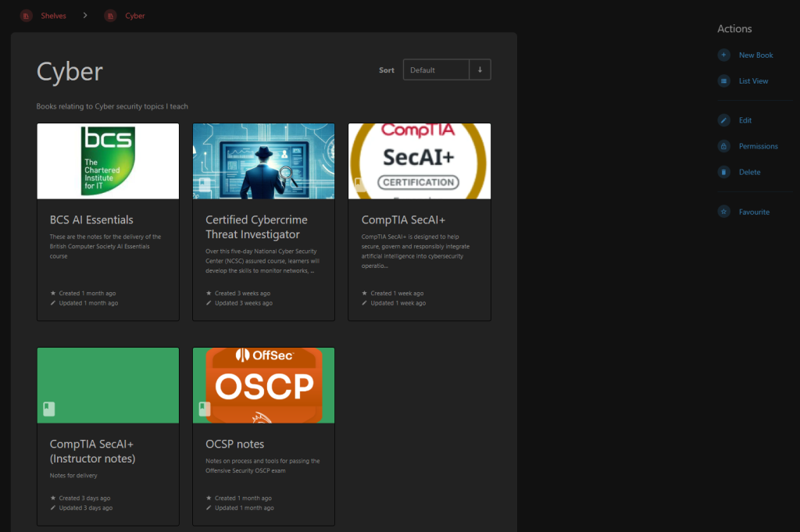Open shelf Permissions
This screenshot has width=800, height=532.
[758, 146]
